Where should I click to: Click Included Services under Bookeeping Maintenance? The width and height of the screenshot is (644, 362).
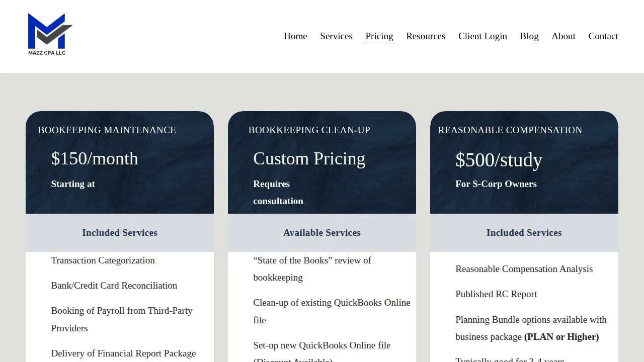coord(120,233)
